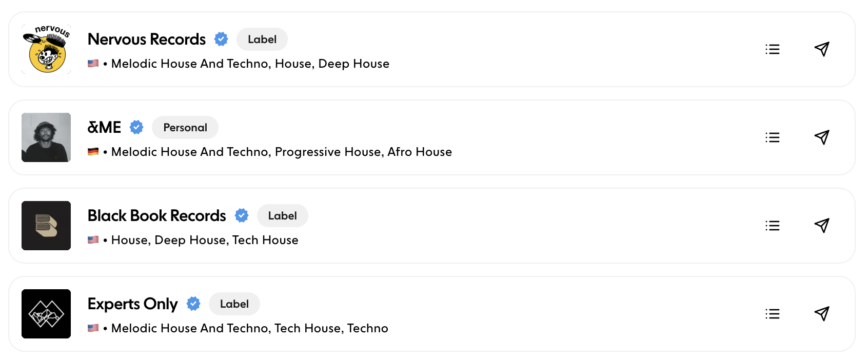The image size is (868, 360).
Task: Open the Experts Only name link
Action: [133, 304]
